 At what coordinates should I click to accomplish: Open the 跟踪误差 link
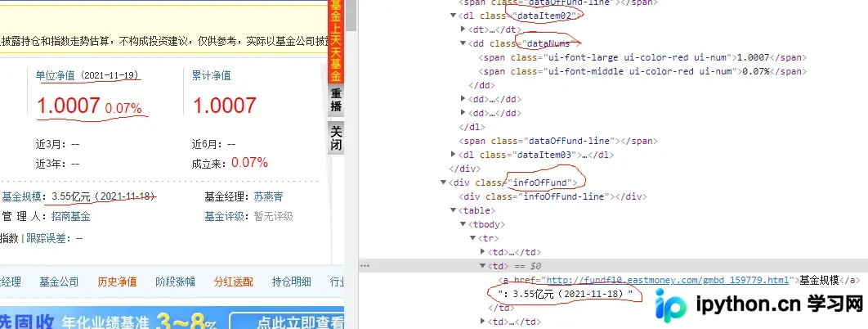(47, 238)
